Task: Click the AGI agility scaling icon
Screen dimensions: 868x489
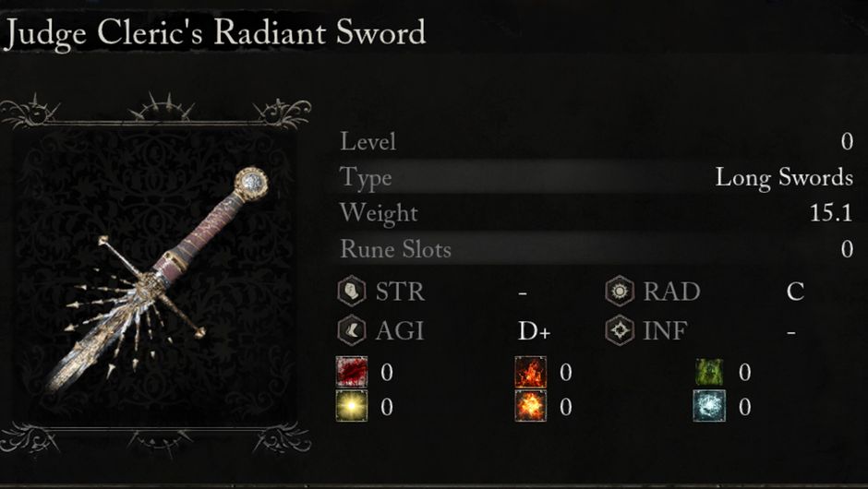Action: coord(352,329)
